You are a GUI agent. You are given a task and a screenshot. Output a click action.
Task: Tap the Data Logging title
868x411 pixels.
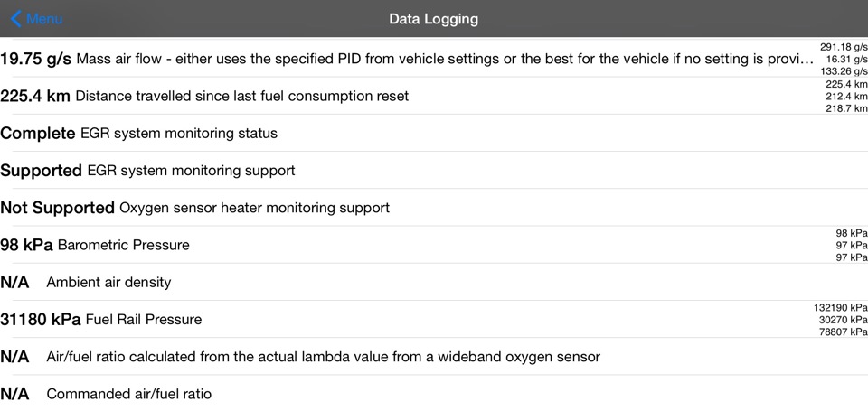(433, 19)
